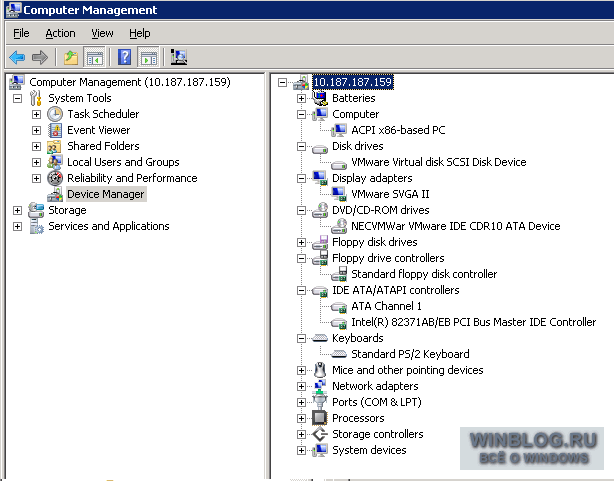Select the VMware SVGA II adapter
Image resolution: width=614 pixels, height=481 pixels.
click(390, 194)
